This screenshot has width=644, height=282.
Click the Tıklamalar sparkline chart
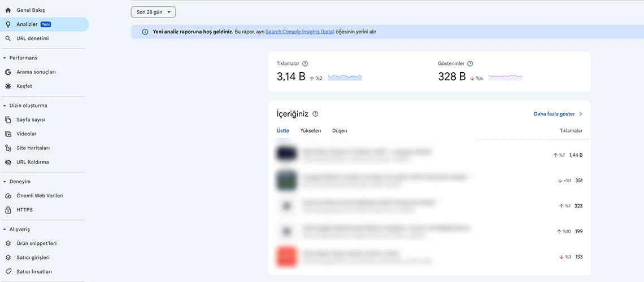point(345,77)
